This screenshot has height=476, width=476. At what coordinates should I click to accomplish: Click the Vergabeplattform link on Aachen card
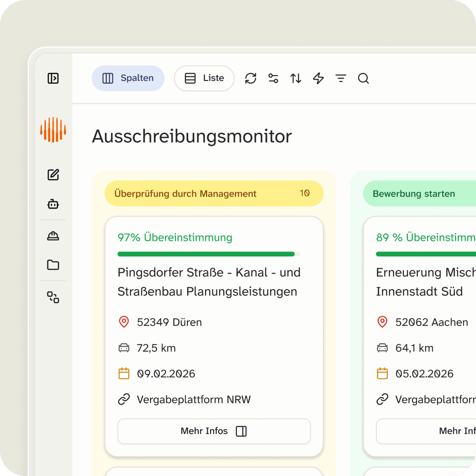[436, 400]
